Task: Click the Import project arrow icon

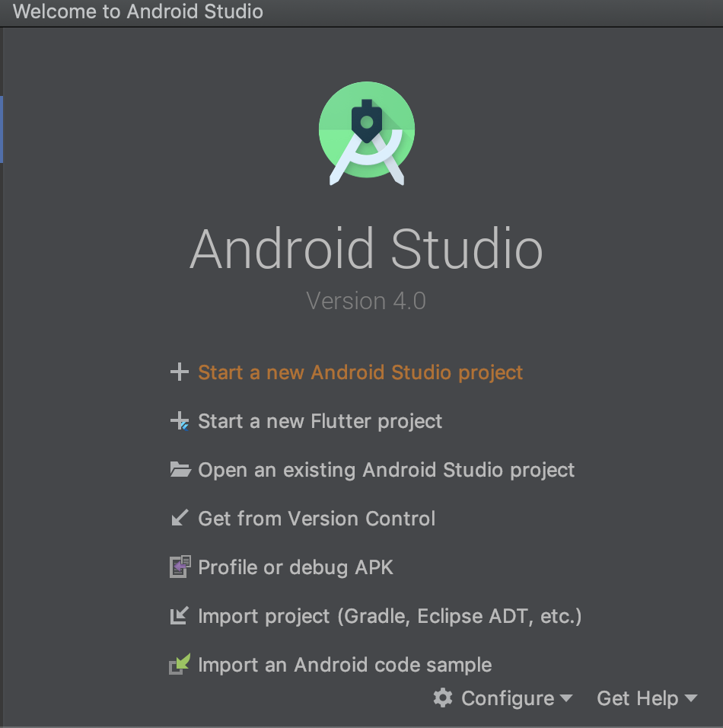Action: [x=179, y=615]
